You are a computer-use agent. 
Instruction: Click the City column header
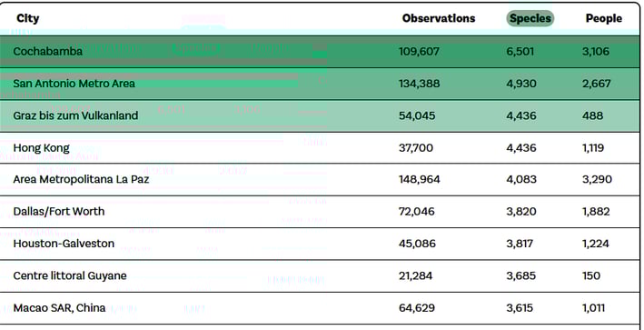point(28,18)
